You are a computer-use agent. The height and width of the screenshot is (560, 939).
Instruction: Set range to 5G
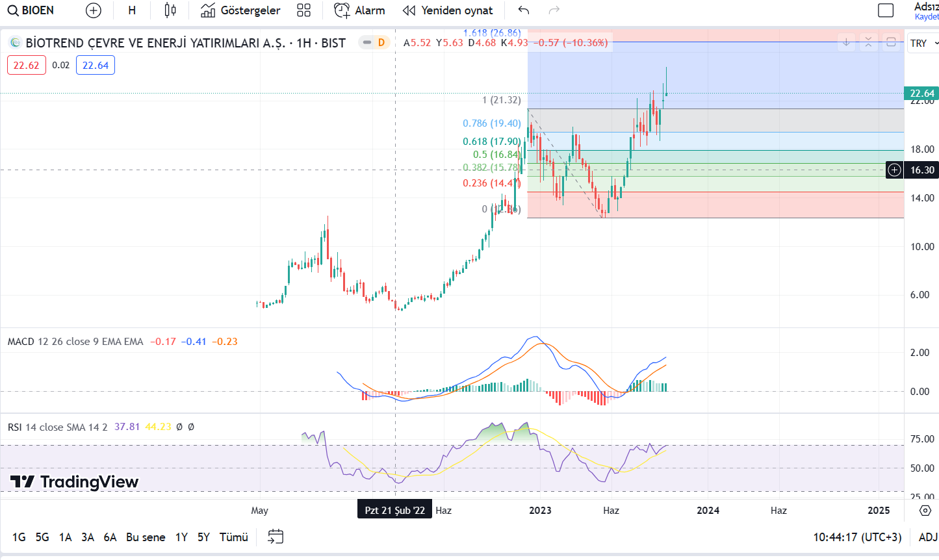click(42, 537)
